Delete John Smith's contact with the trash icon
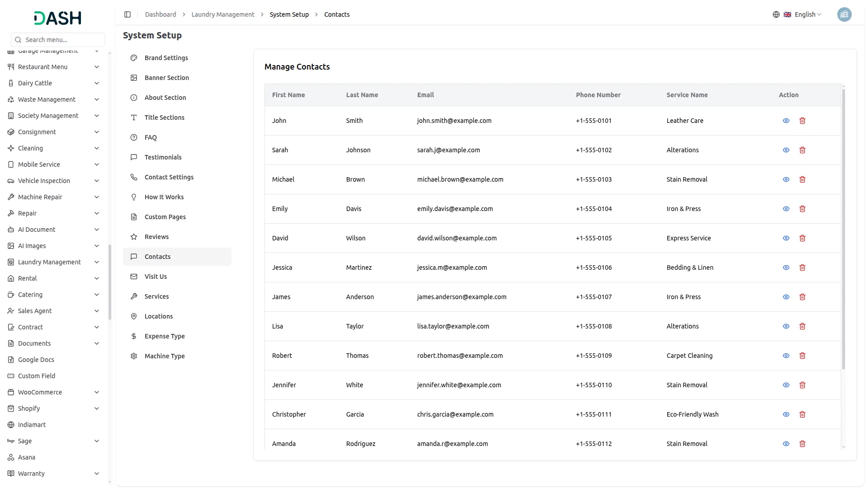Viewport: 868px width, 488px height. pos(802,121)
